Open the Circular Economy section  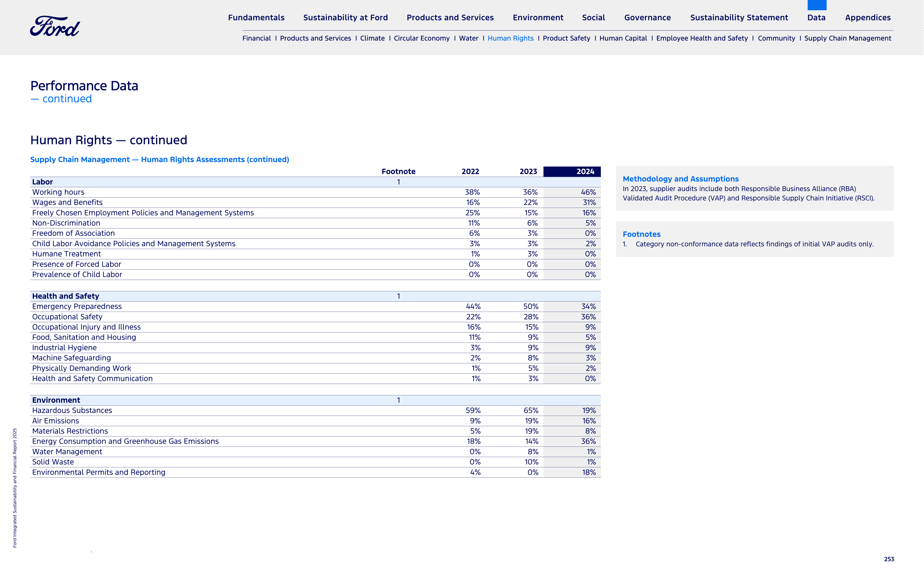(x=422, y=38)
